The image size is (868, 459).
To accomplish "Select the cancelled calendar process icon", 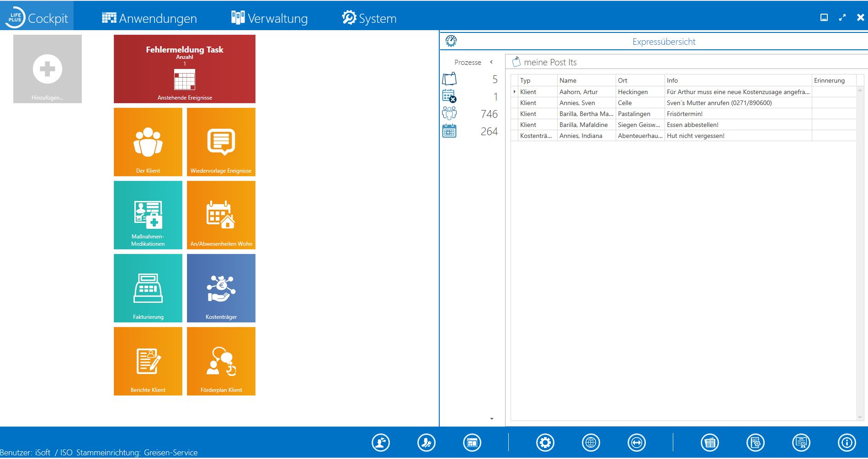I will (449, 96).
